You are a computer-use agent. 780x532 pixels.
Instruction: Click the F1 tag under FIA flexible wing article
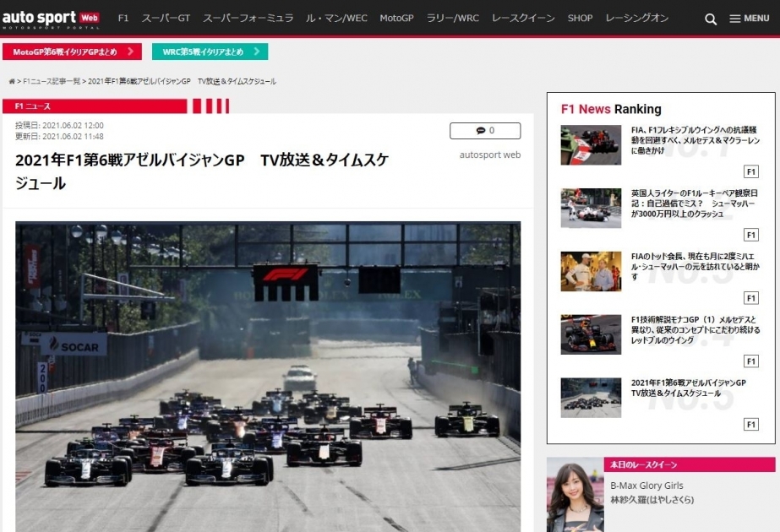click(x=750, y=171)
